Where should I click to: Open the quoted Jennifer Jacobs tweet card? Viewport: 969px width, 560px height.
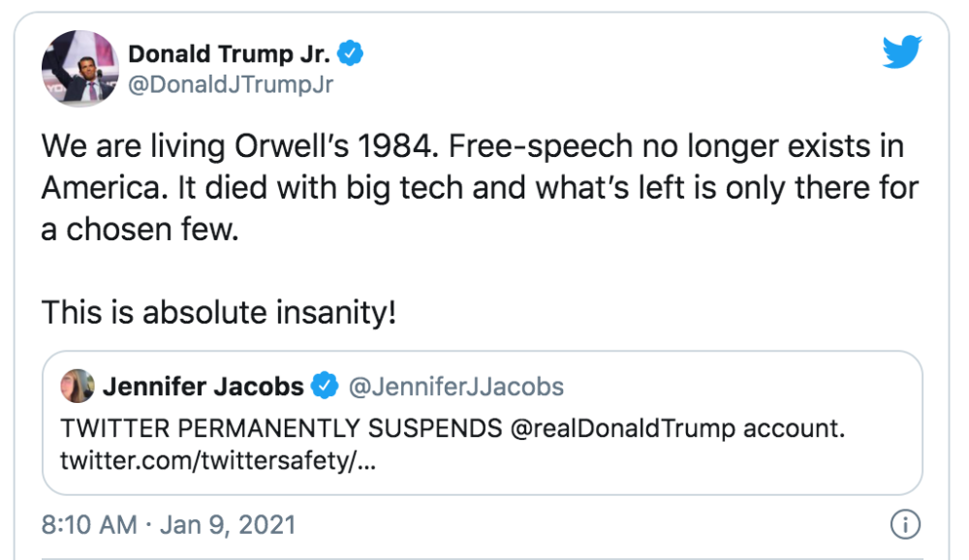(x=482, y=422)
